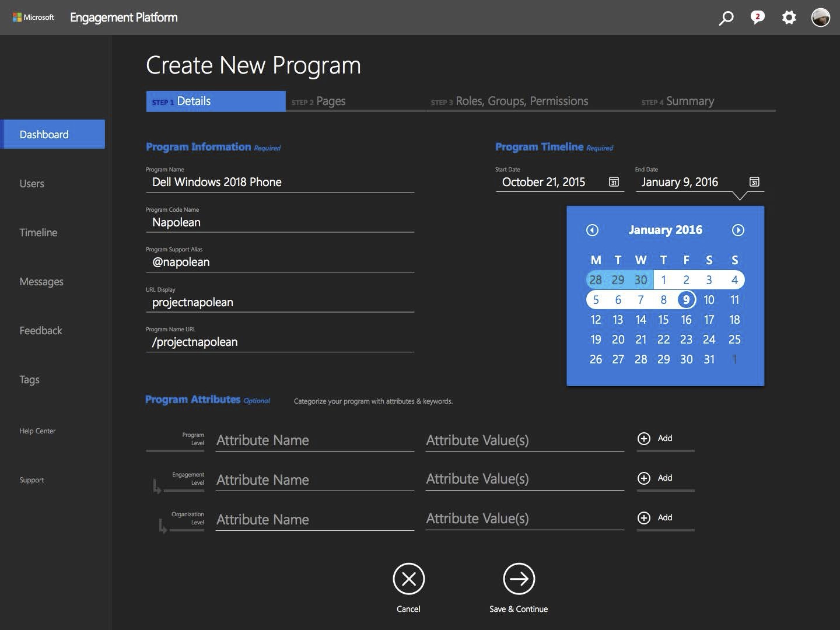Select the Details step tab

216,101
